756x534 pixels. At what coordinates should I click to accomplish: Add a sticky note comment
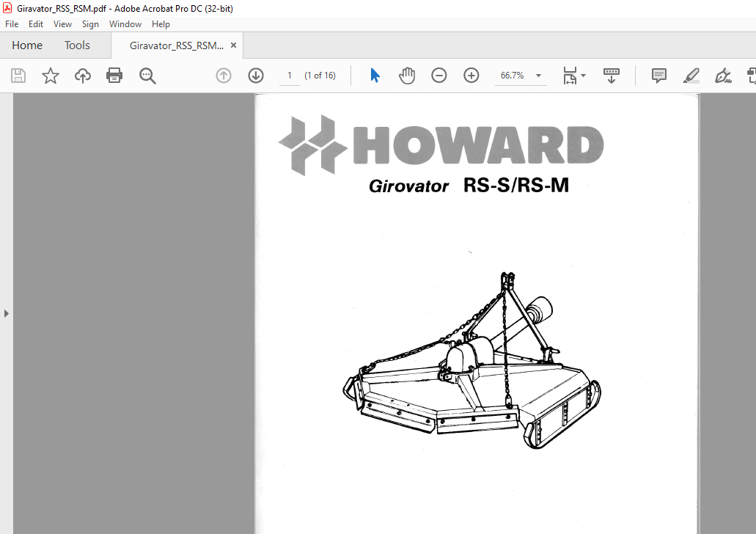point(658,76)
